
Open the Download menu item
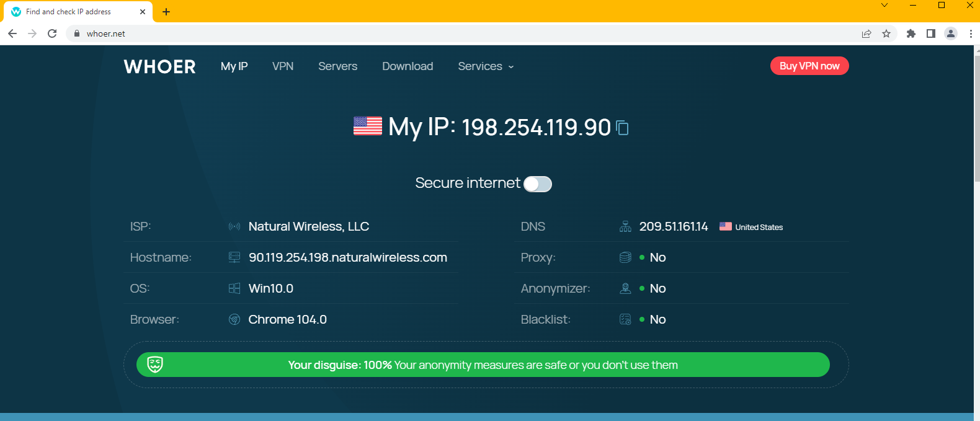coord(408,66)
